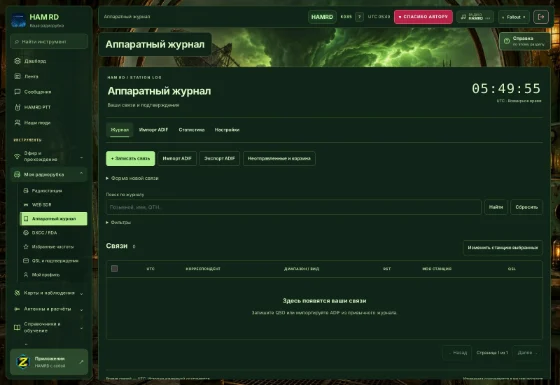Click the Диапазон / вид column header
The width and height of the screenshot is (560, 385).
[x=301, y=269]
